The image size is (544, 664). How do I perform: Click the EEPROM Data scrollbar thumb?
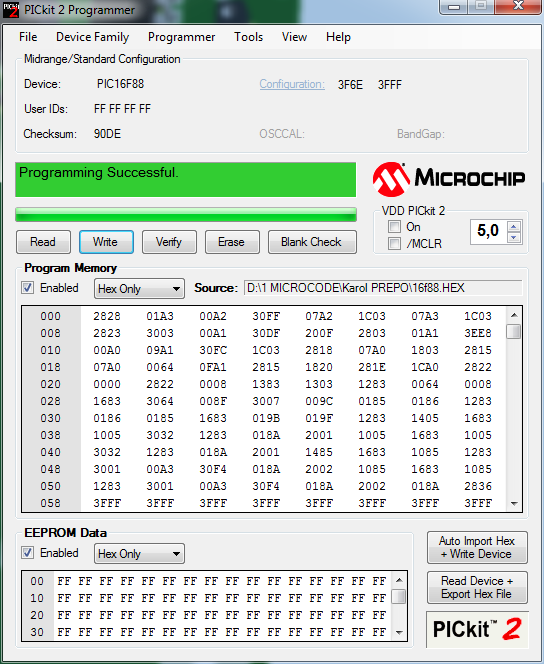399,596
